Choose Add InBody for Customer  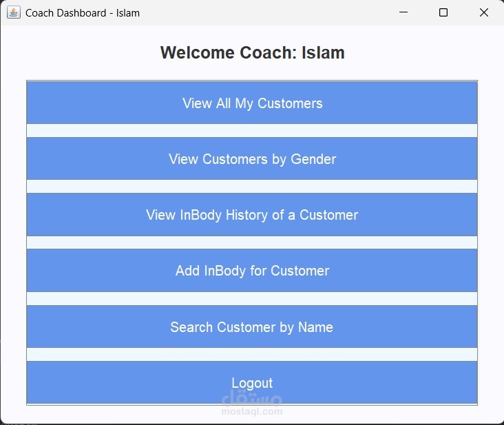point(252,271)
